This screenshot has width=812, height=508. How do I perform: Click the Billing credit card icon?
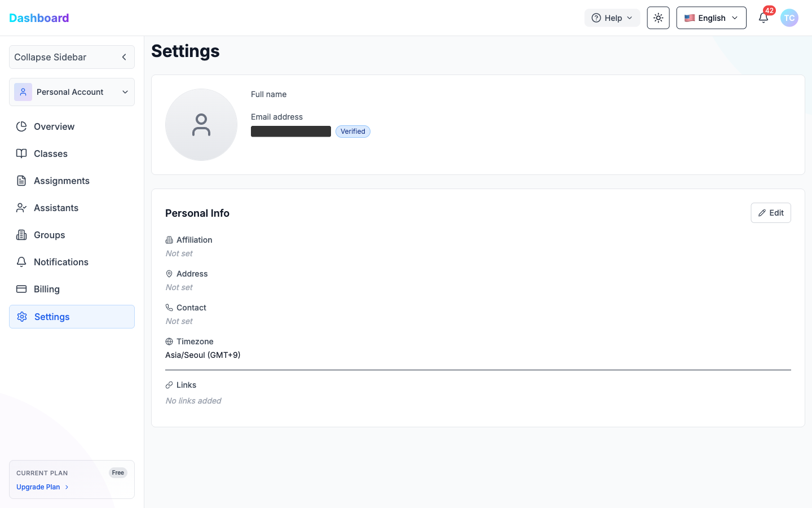[21, 289]
